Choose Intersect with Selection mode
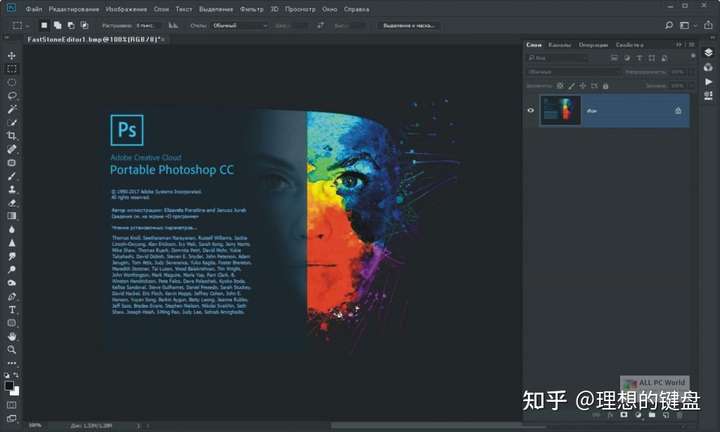The image size is (720, 432). click(84, 25)
